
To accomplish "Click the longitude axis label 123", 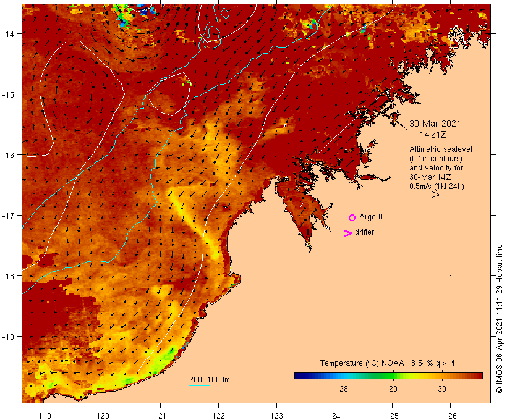I will click(276, 416).
